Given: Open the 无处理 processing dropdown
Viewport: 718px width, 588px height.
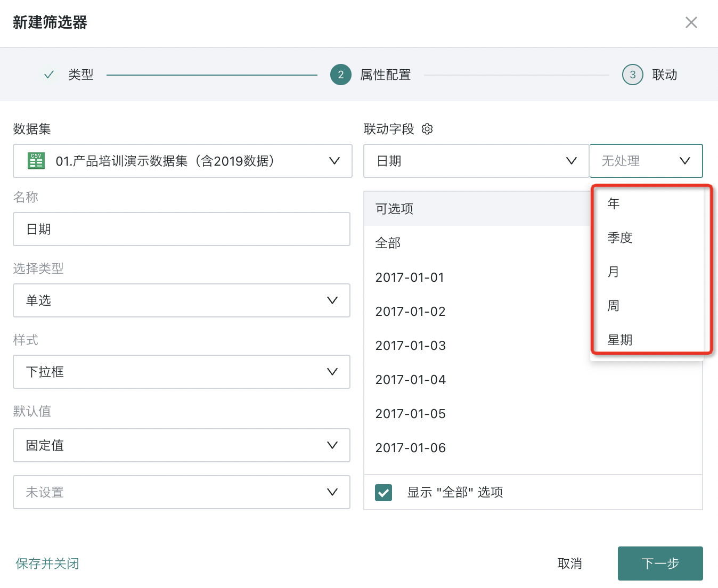Looking at the screenshot, I should coord(646,161).
